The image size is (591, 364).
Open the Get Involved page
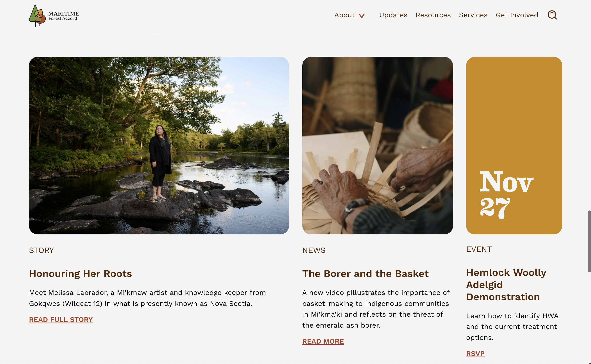[x=517, y=15]
